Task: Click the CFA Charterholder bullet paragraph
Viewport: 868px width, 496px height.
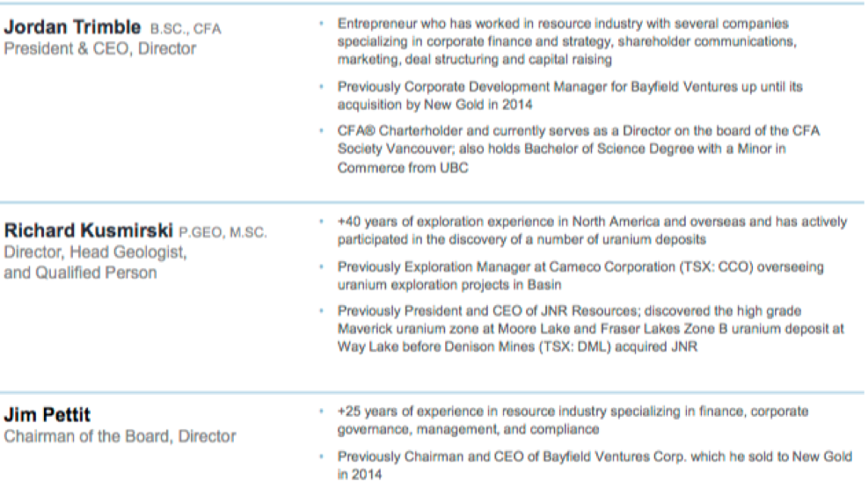Action: coord(579,149)
